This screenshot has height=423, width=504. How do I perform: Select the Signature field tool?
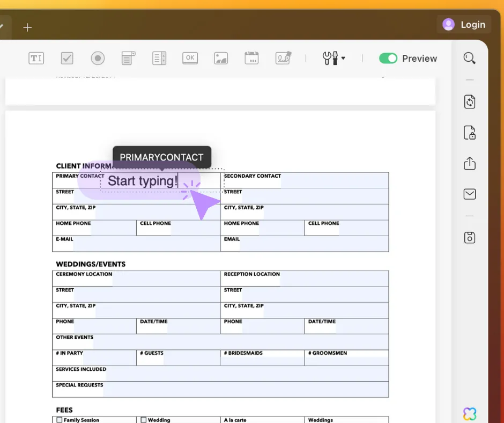click(281, 58)
